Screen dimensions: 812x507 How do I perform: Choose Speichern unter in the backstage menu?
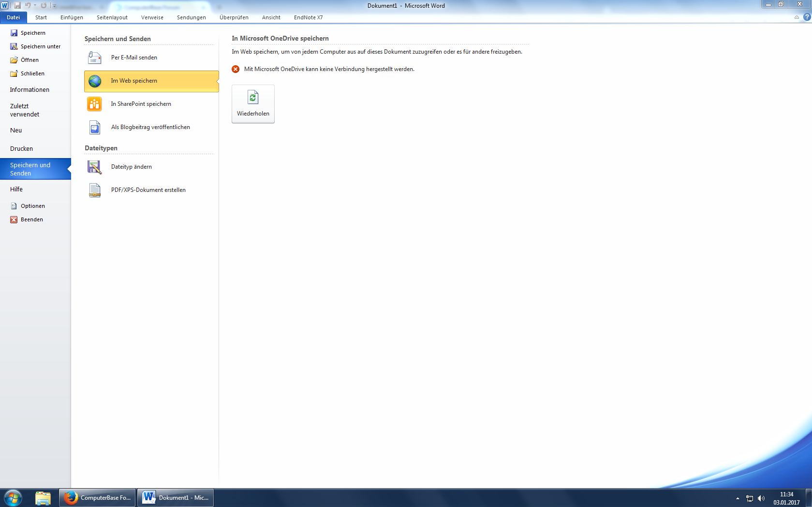tap(35, 46)
